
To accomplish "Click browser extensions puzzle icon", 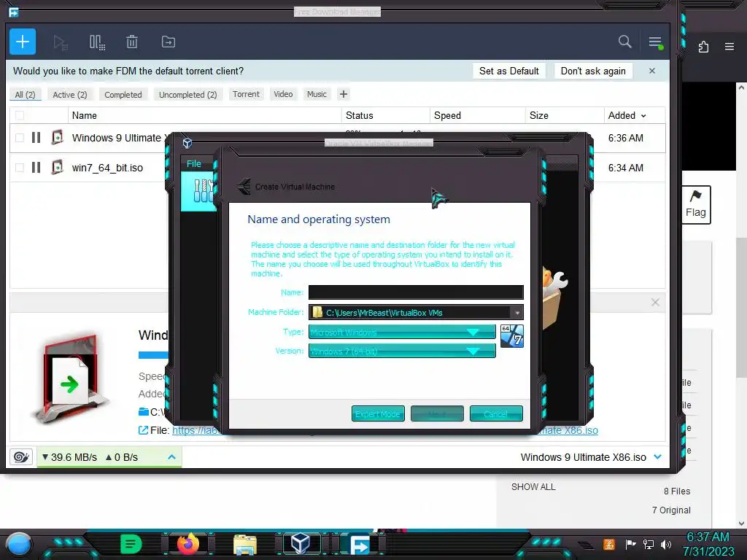I will click(703, 47).
